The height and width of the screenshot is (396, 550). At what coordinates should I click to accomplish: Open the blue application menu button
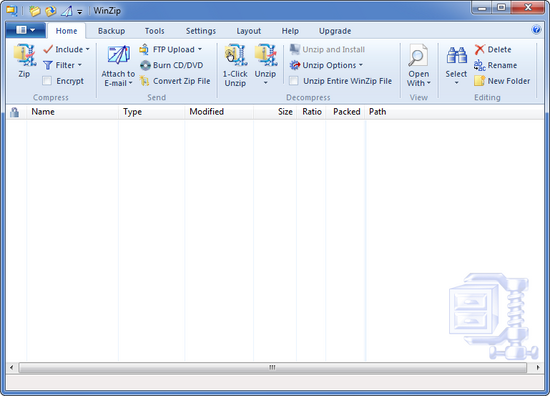point(26,31)
